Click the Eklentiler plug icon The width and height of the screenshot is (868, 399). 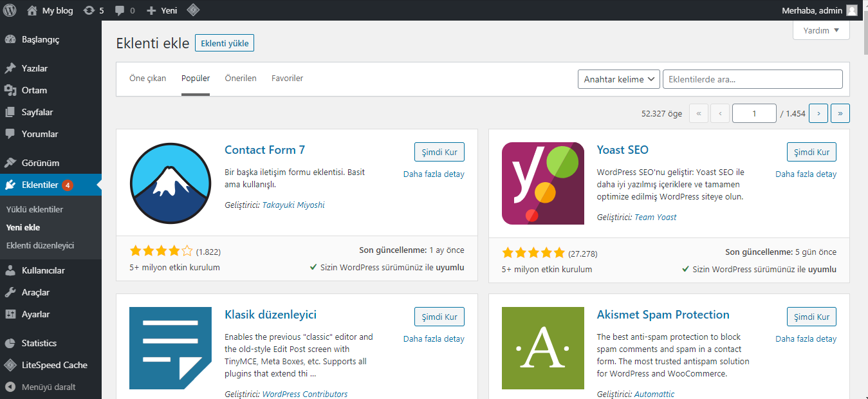(10, 185)
